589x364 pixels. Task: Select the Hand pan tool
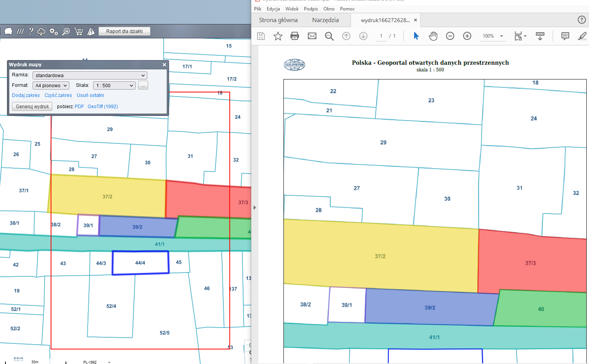click(x=433, y=36)
